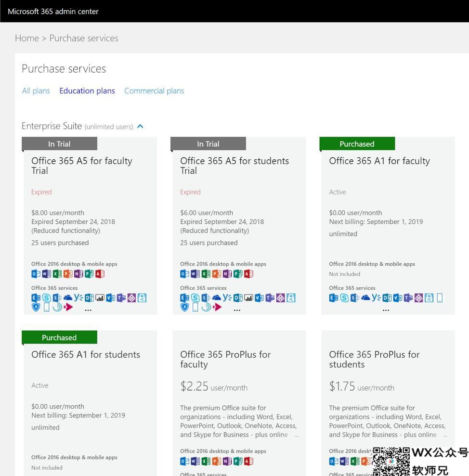Click Teams icon in Office 365 A1 for faculty card
This screenshot has height=476, width=469.
tap(408, 298)
